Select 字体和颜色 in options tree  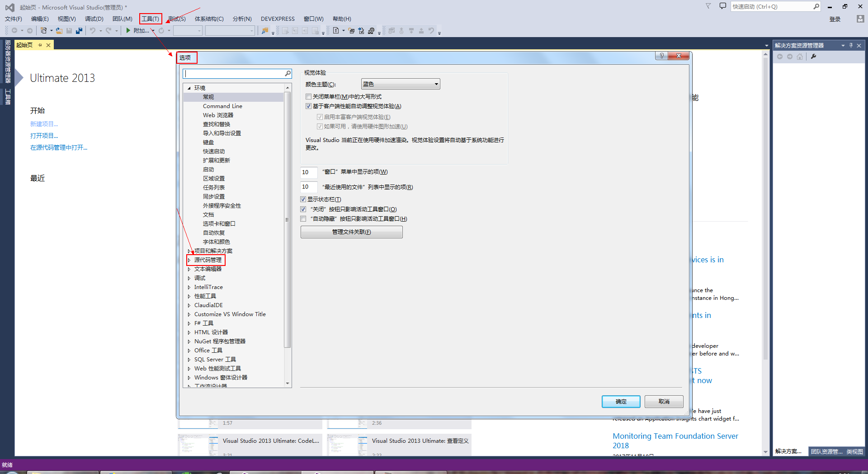pyautogui.click(x=217, y=242)
